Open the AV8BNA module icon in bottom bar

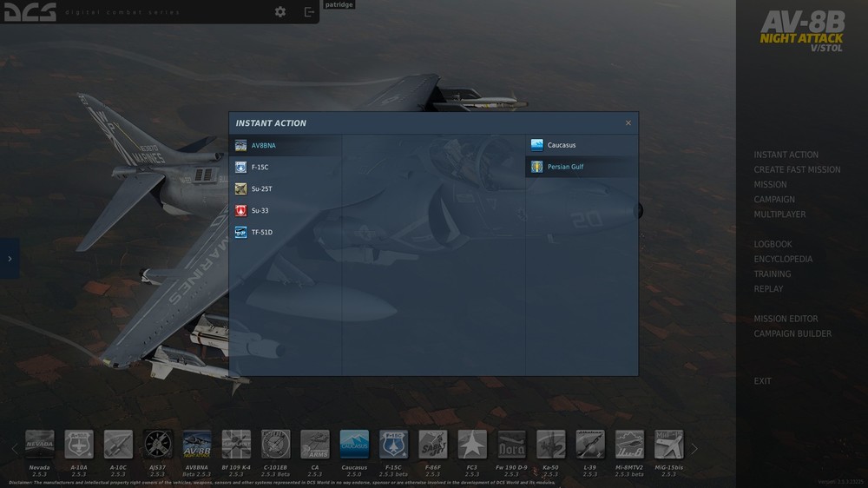196,445
